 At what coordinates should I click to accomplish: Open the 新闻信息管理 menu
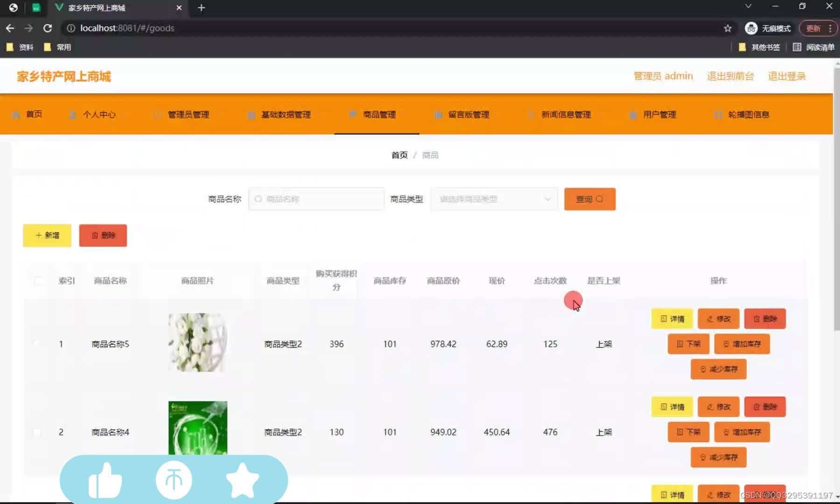click(x=559, y=114)
